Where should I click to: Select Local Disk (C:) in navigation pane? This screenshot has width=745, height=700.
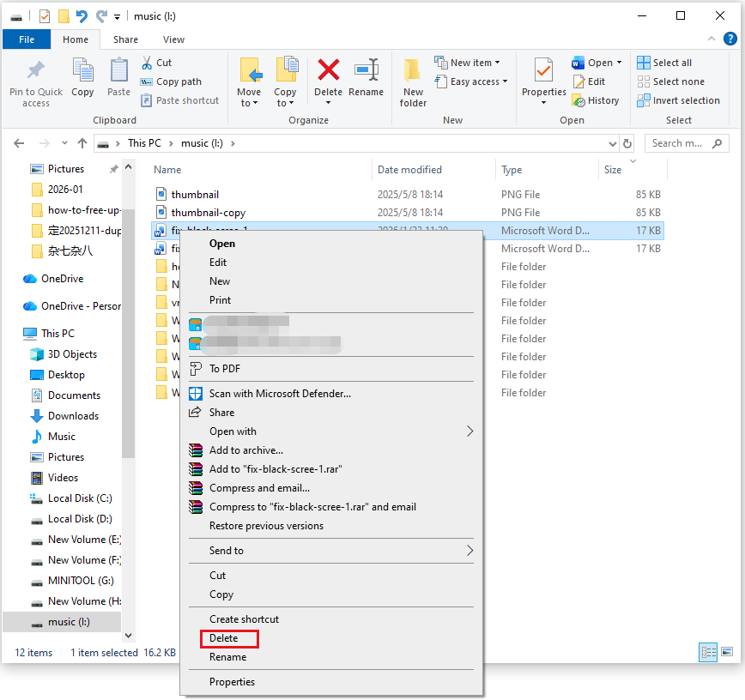click(x=80, y=498)
